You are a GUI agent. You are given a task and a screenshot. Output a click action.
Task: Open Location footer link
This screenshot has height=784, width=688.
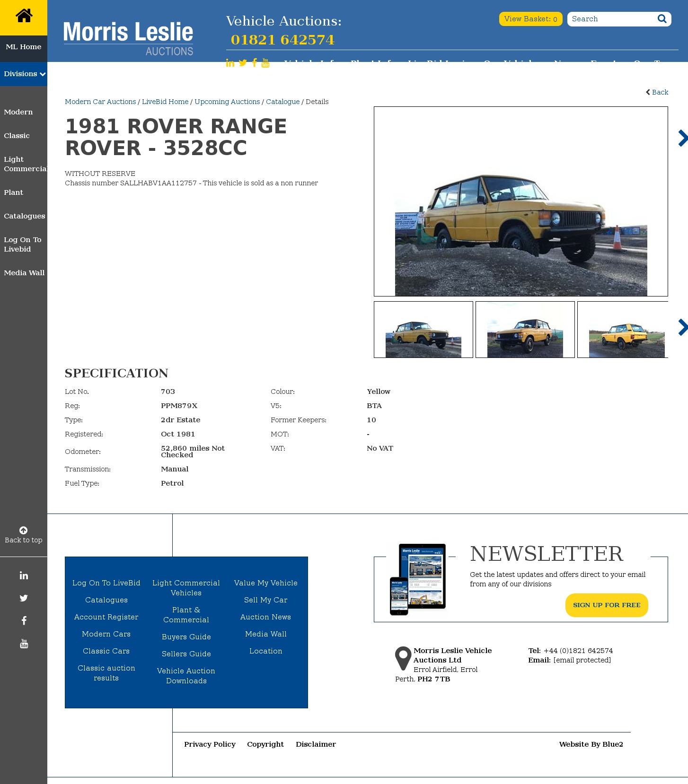click(x=266, y=651)
